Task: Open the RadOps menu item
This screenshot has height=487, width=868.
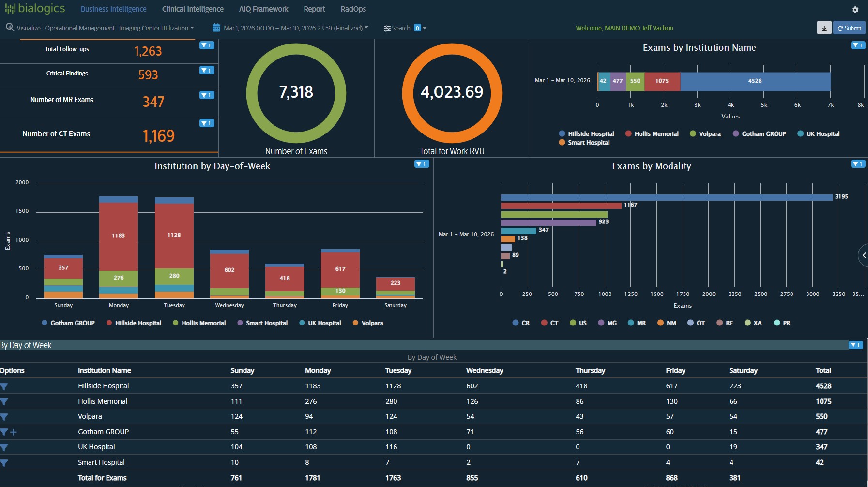Action: coord(353,9)
